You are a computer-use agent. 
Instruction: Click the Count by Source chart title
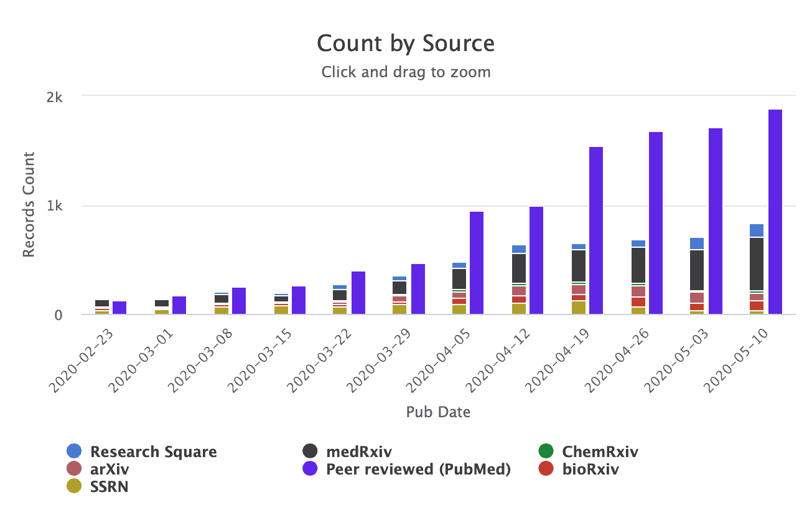click(x=406, y=43)
